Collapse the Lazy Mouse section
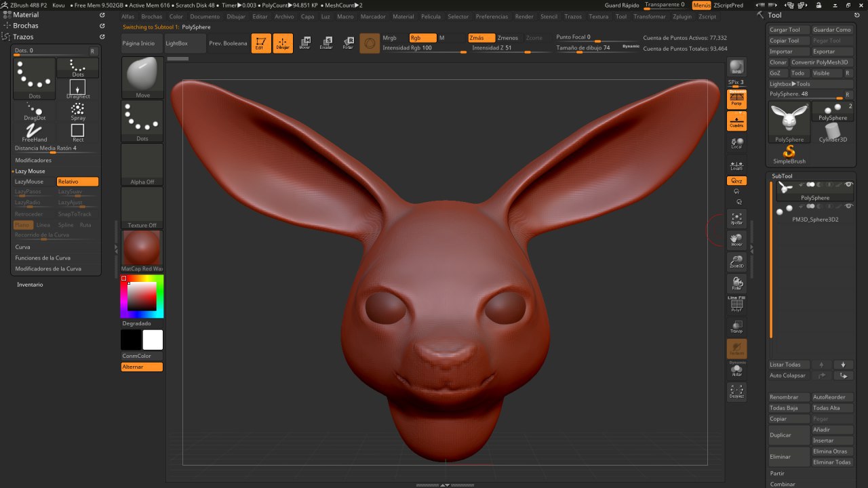Viewport: 868px width, 488px height. (x=31, y=171)
